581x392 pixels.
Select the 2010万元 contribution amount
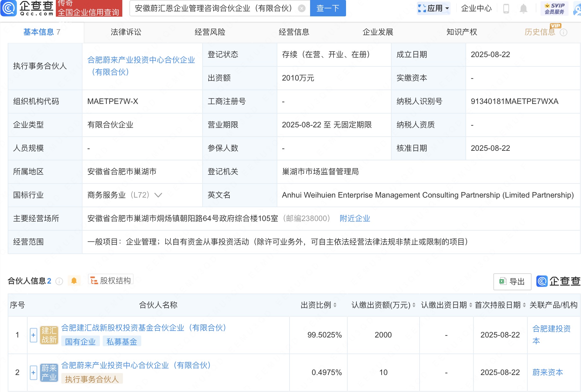point(298,78)
